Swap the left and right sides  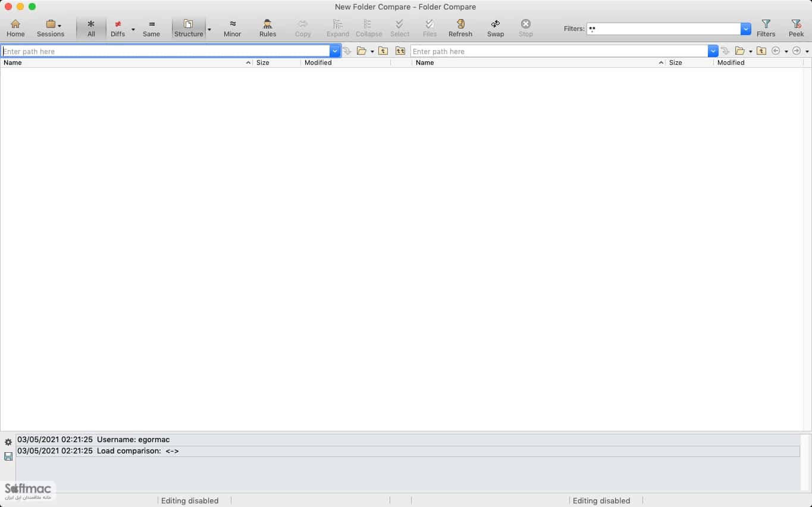(496, 28)
